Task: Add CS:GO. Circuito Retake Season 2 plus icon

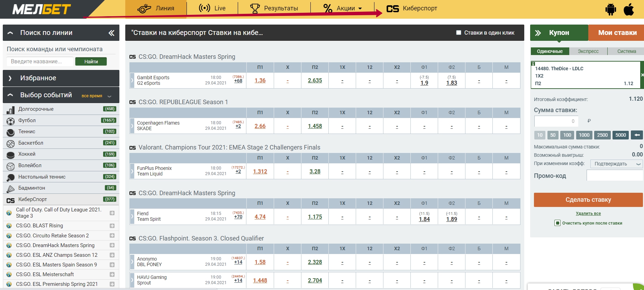Action: coord(112,235)
